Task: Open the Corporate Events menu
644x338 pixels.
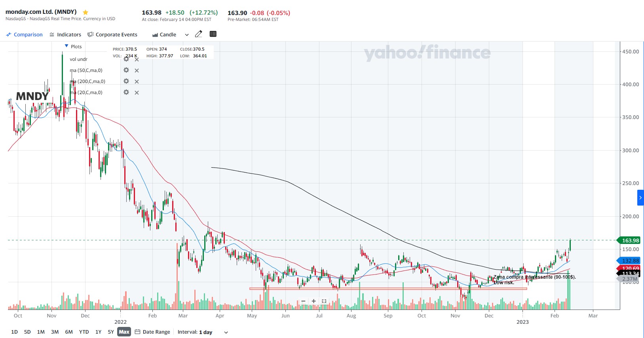Action: point(112,35)
